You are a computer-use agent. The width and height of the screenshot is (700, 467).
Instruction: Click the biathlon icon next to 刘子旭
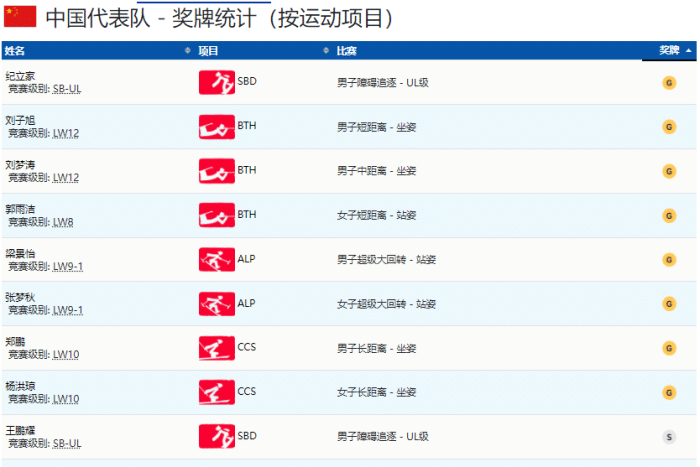tap(216, 127)
